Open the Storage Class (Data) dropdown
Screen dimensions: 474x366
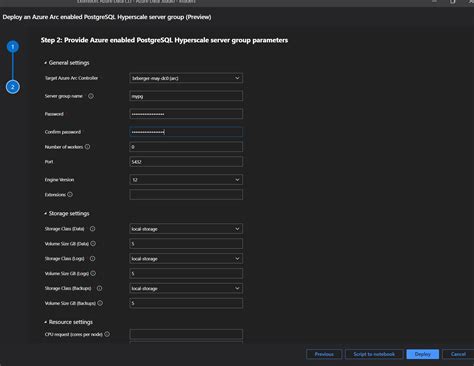coord(186,229)
